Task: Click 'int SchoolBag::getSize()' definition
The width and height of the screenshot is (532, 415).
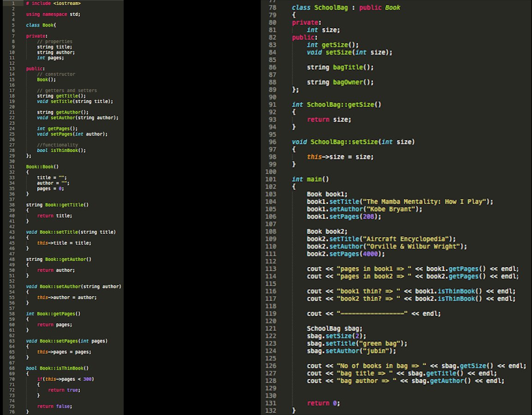Action: [336, 104]
